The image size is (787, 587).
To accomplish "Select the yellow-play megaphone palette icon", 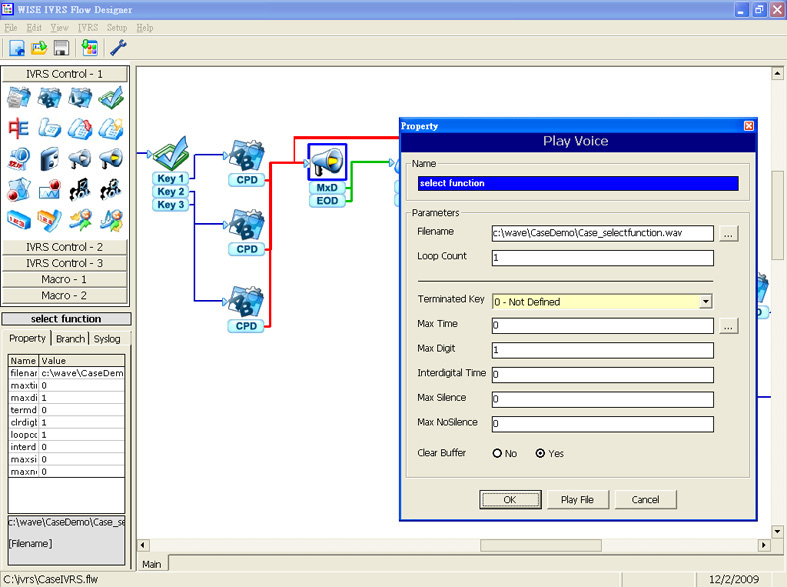I will (111, 159).
